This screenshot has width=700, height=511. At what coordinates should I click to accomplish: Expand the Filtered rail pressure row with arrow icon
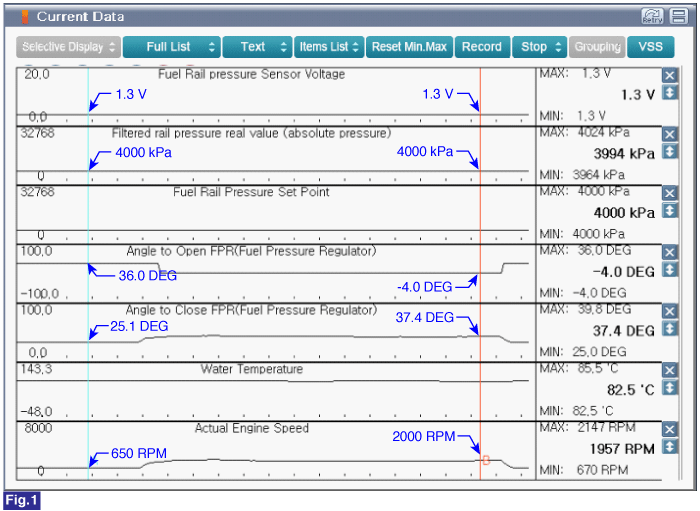point(669,151)
